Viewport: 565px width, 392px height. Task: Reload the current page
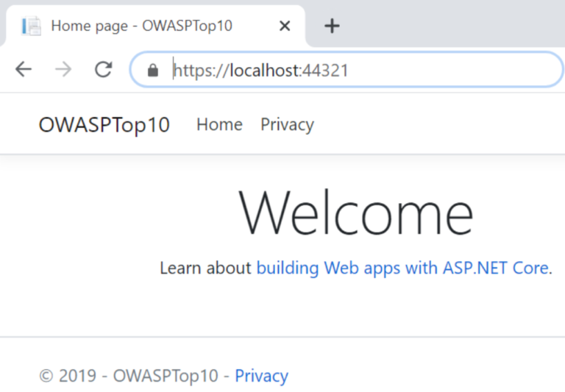[x=103, y=70]
